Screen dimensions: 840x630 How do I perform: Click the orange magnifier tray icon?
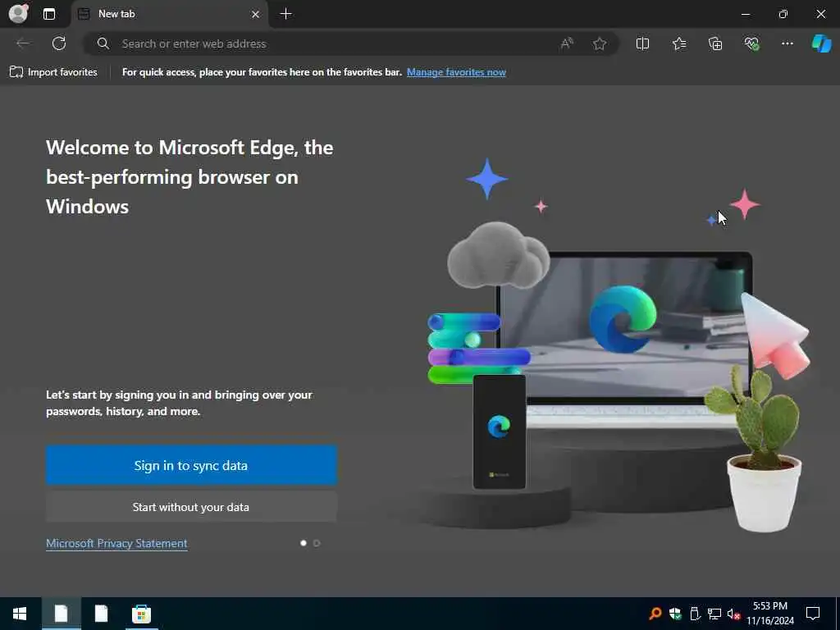[x=655, y=614]
